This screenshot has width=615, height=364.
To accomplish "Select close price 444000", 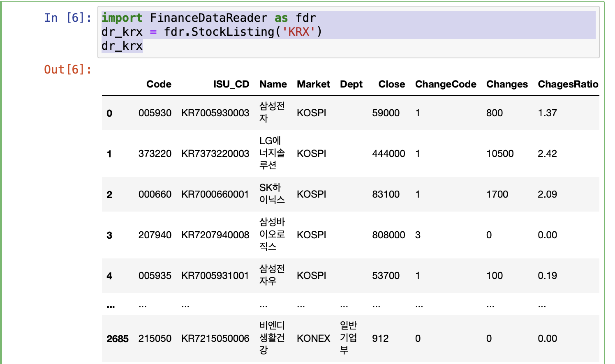I will pos(388,154).
